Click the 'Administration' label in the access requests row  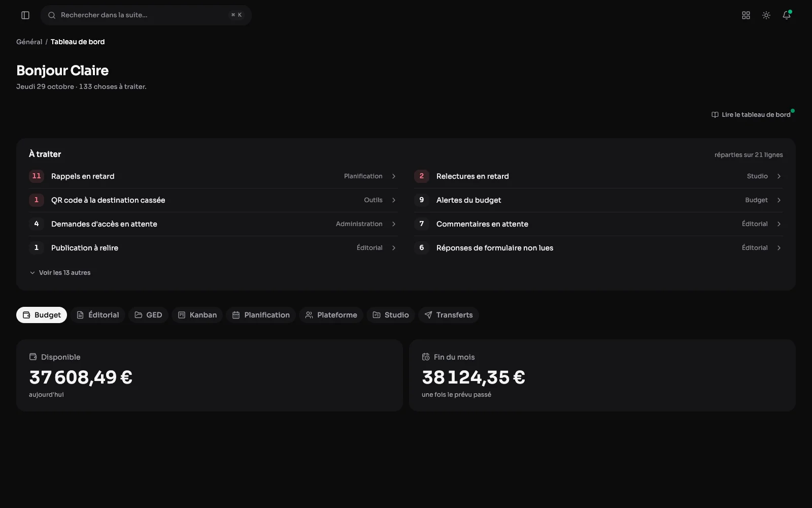pos(359,224)
